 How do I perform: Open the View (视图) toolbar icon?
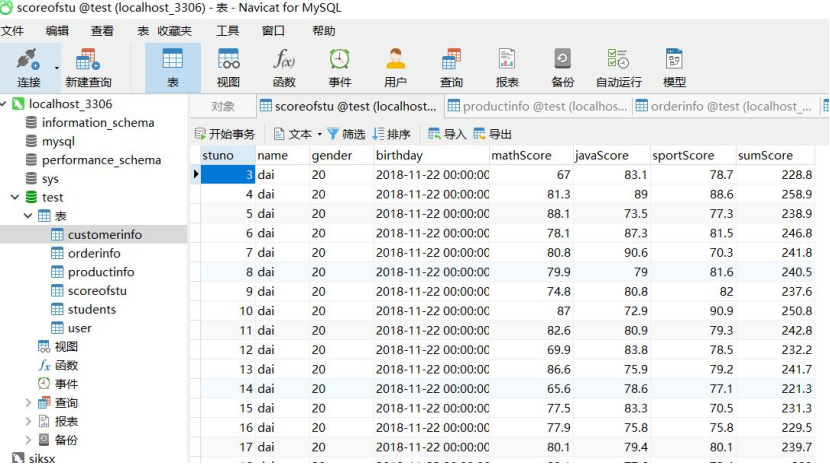228,68
